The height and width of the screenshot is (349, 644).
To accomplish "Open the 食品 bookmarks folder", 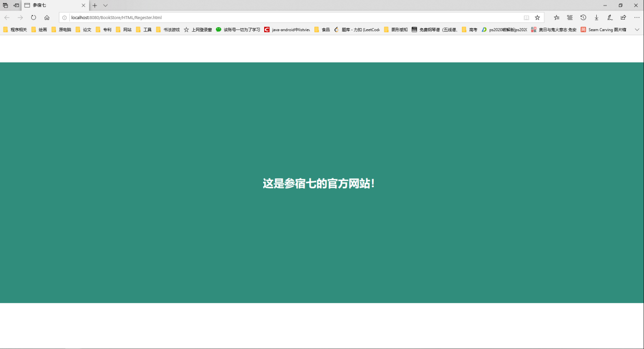I will click(323, 30).
